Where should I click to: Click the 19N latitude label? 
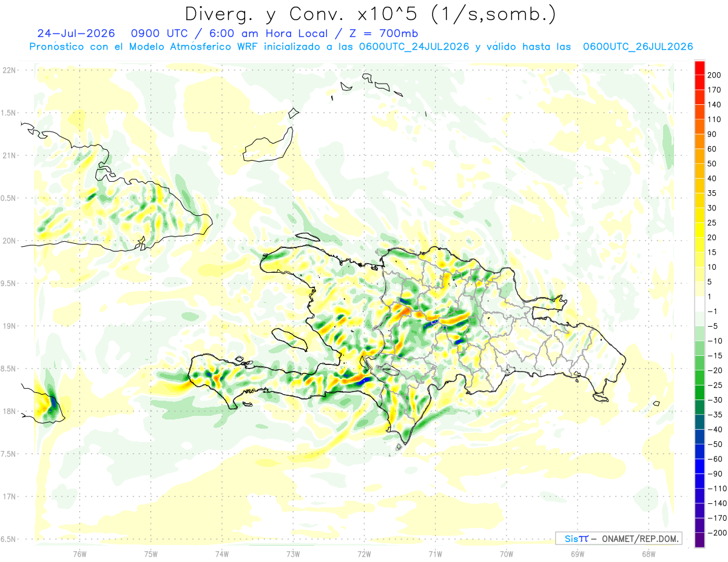pos(8,326)
